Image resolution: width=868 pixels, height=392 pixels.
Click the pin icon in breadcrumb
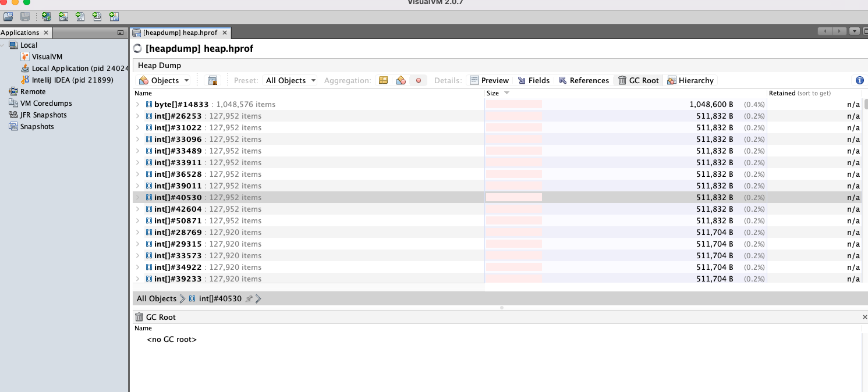(x=249, y=298)
